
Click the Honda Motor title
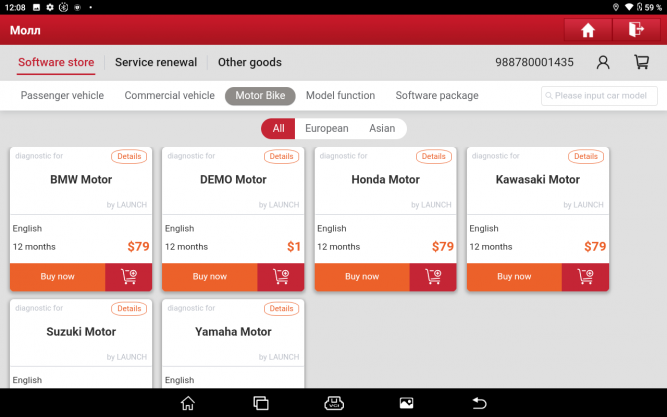[385, 180]
